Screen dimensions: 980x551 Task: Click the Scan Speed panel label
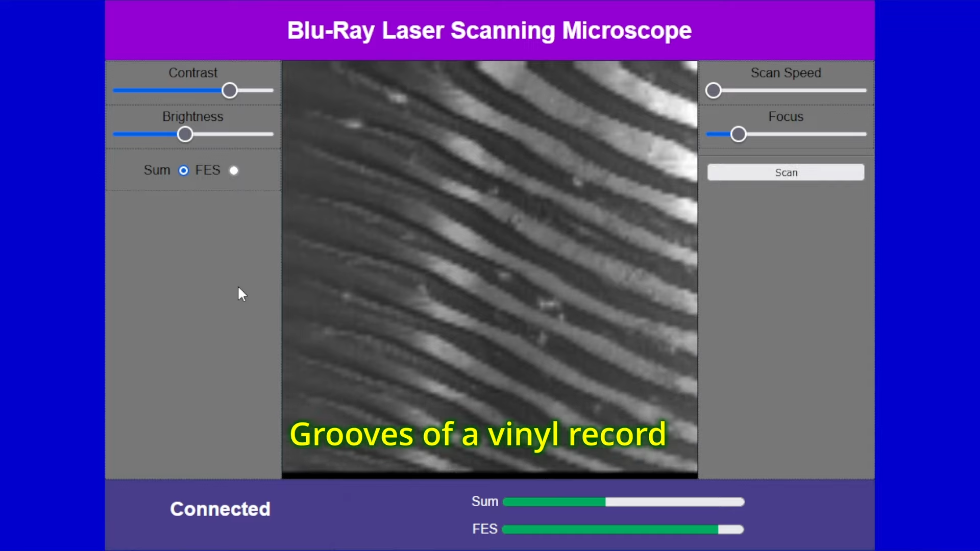[x=785, y=72]
